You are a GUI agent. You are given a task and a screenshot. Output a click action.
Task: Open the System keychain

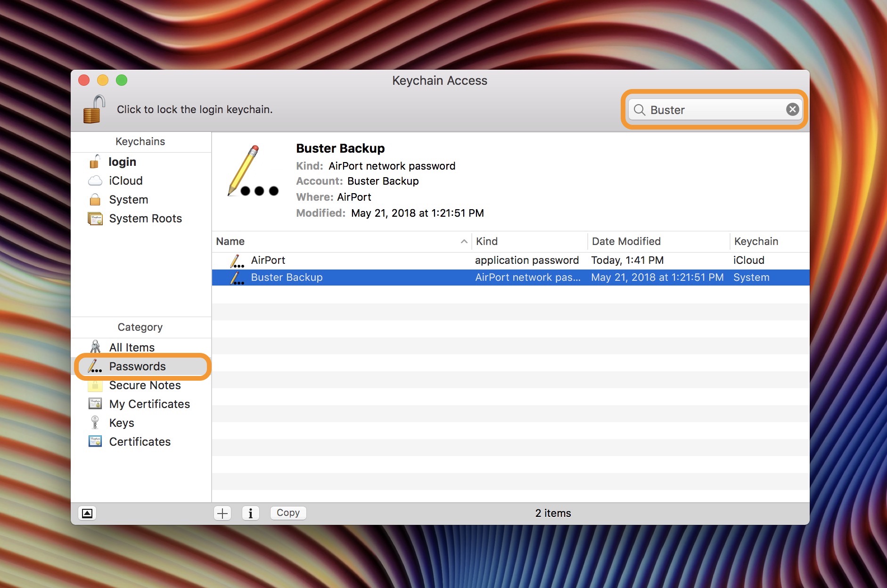click(128, 200)
